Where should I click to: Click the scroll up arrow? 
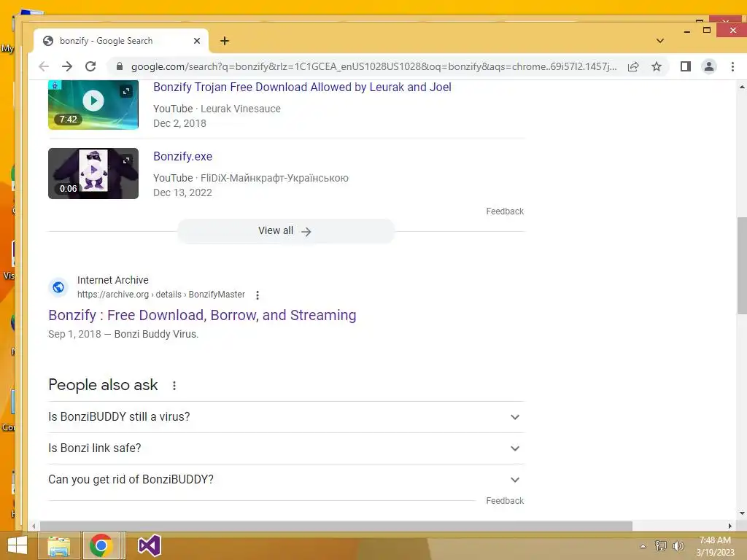pos(742,87)
